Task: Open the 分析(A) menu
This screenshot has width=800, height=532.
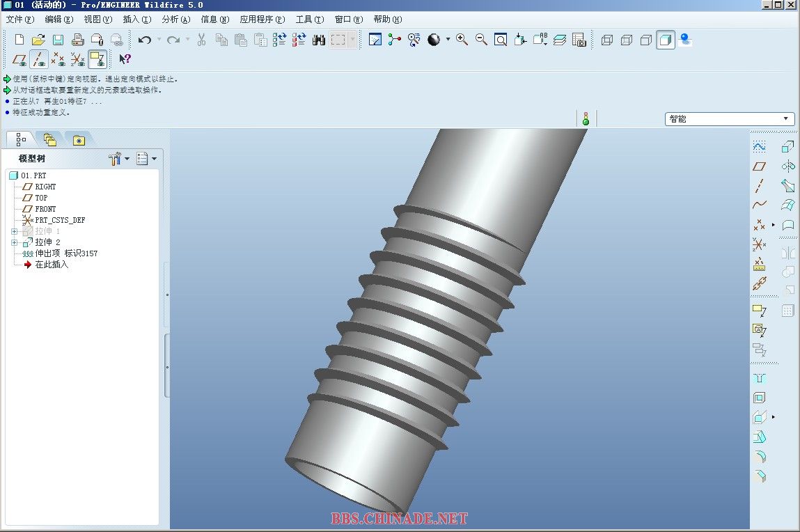Action: point(176,19)
